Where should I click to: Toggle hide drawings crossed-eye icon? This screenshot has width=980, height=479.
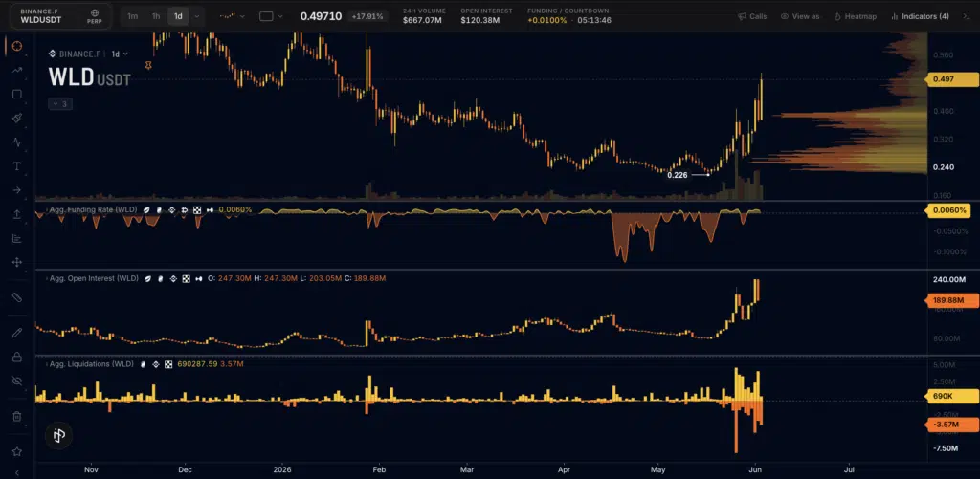click(17, 381)
